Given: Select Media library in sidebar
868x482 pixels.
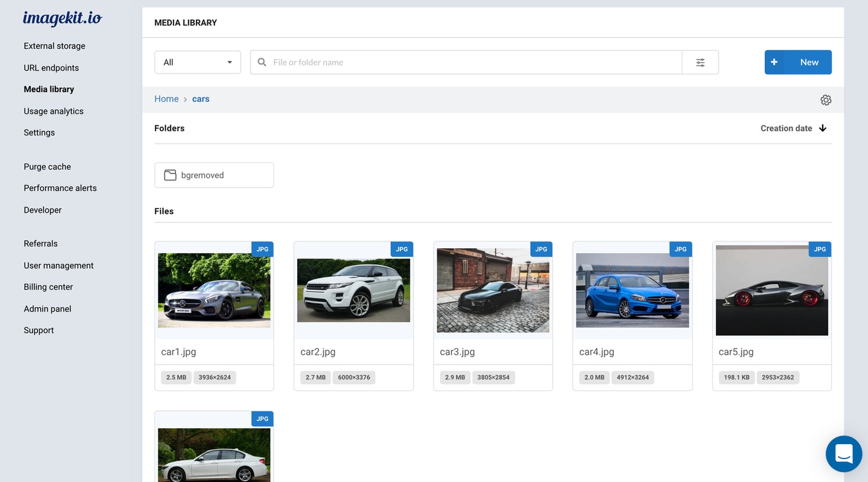Looking at the screenshot, I should click(49, 89).
